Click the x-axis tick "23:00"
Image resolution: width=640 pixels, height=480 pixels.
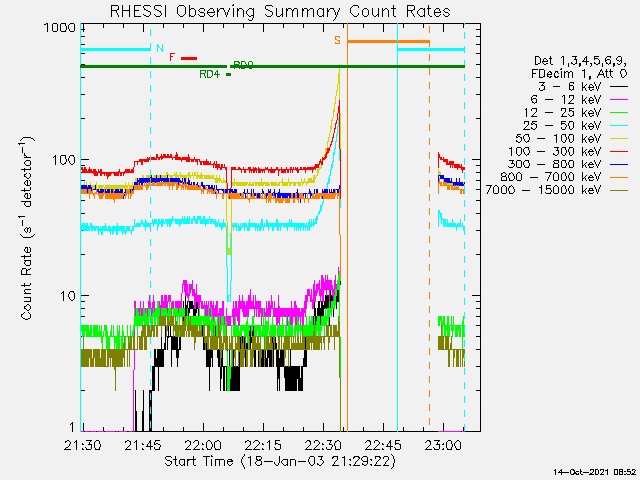(444, 445)
